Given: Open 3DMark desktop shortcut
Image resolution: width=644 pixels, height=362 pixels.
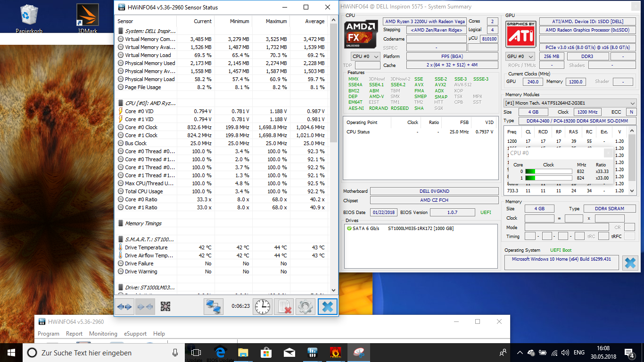Looking at the screenshot, I should click(x=88, y=16).
